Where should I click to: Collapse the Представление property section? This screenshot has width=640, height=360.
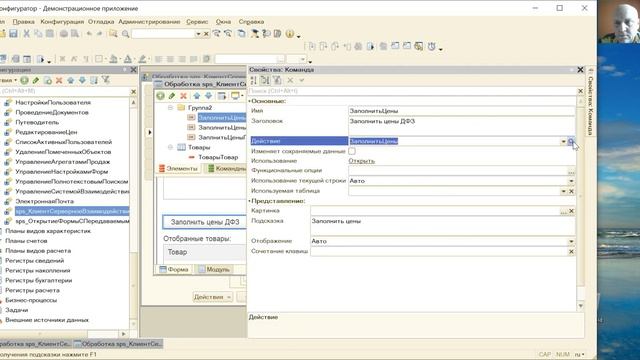[249, 201]
